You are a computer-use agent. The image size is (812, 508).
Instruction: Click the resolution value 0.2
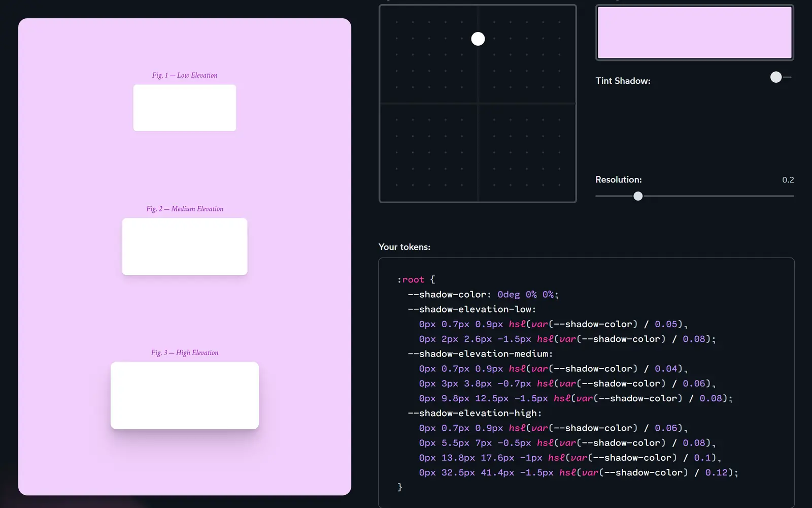click(x=788, y=180)
